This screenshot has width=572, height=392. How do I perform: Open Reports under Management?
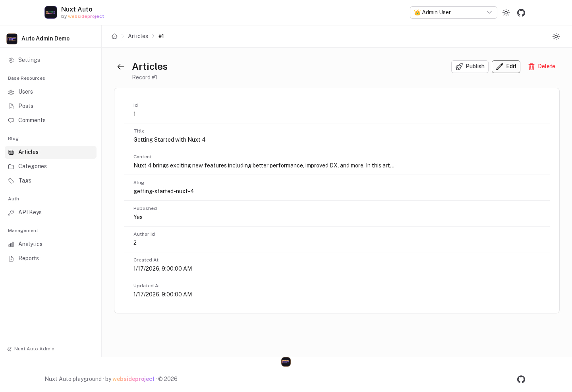click(x=51, y=259)
